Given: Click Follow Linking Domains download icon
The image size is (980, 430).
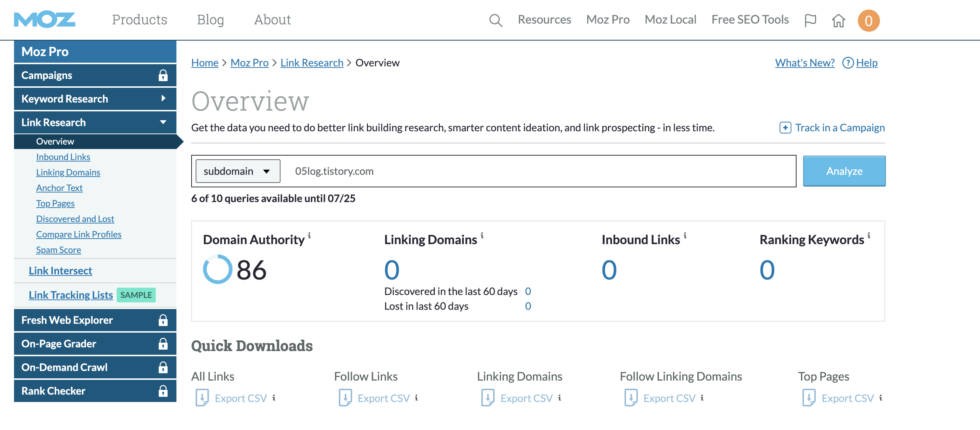Looking at the screenshot, I should 631,398.
